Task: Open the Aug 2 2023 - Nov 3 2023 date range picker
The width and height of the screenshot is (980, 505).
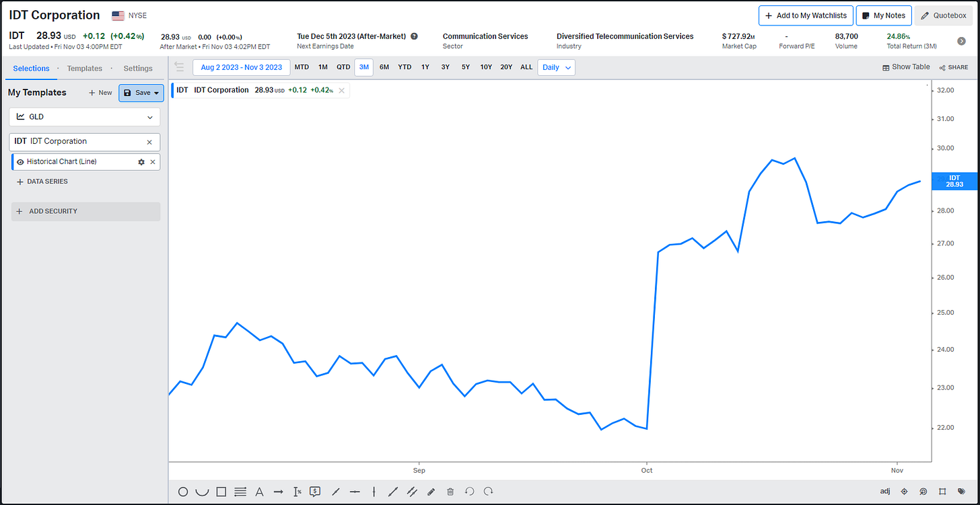Action: [242, 67]
